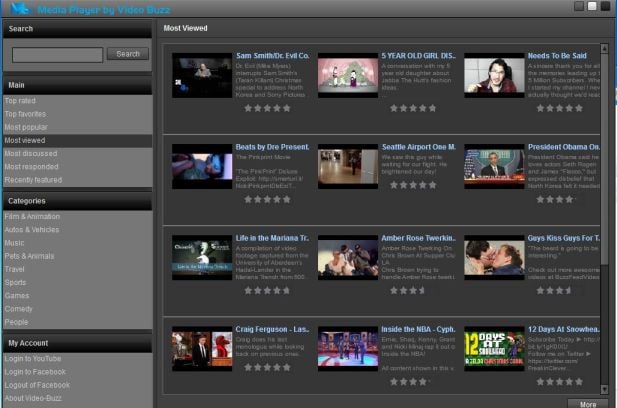617x408 pixels.
Task: Open the Amber Rose Twerkin video thumbnail
Action: 348,258
